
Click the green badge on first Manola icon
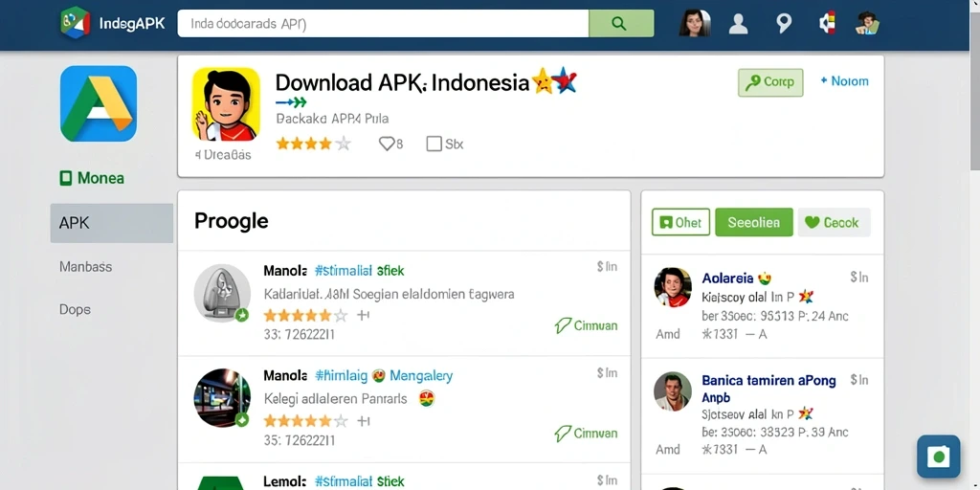(x=241, y=315)
